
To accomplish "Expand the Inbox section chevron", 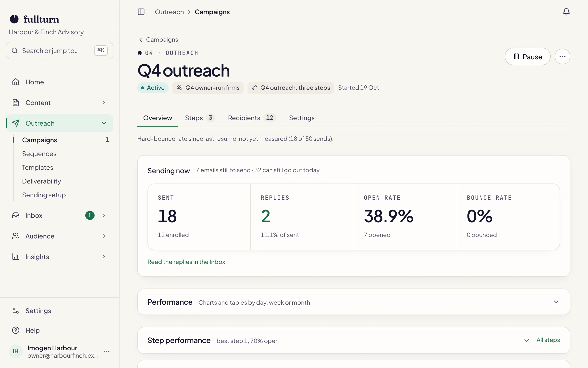I will 104,215.
